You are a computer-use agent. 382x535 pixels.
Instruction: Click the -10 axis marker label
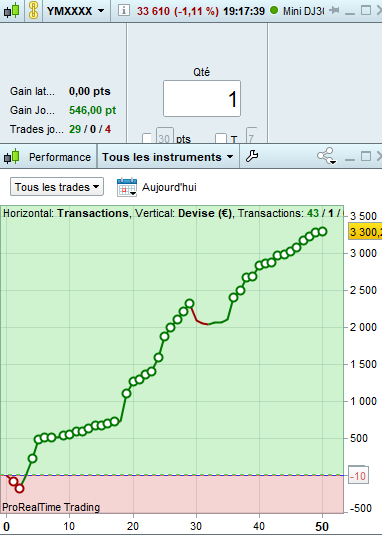pyautogui.click(x=358, y=475)
